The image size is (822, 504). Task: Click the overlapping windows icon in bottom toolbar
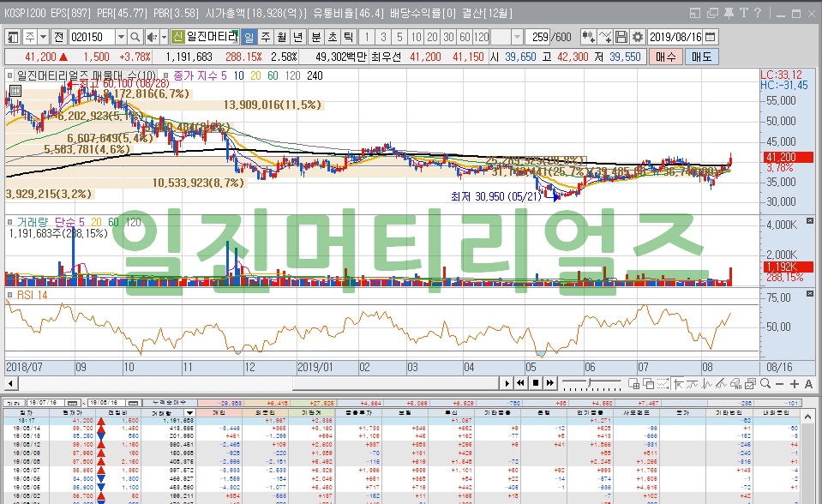648,384
